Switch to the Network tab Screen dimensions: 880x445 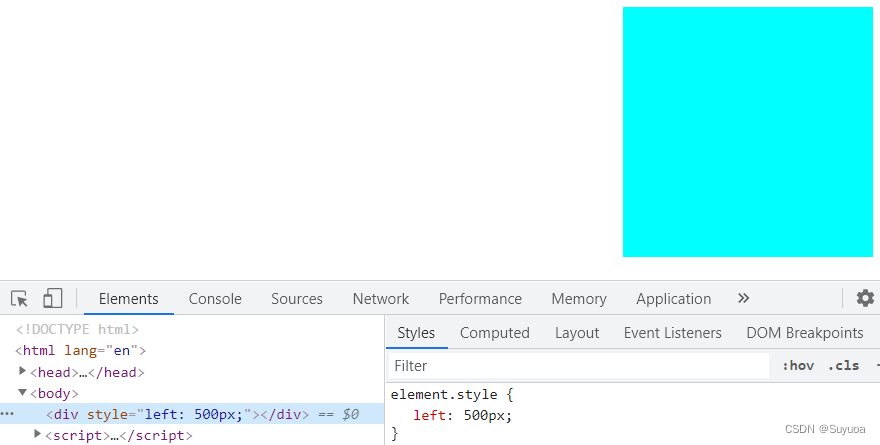pyautogui.click(x=381, y=299)
